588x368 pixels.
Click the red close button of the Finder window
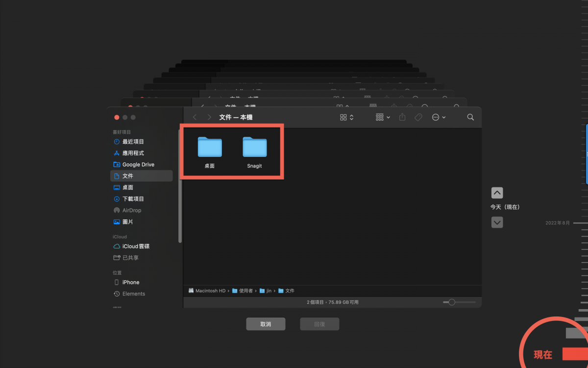tap(117, 117)
